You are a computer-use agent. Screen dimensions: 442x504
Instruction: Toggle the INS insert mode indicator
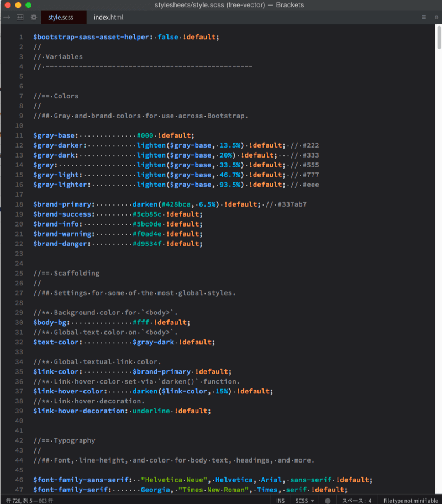pos(280,501)
